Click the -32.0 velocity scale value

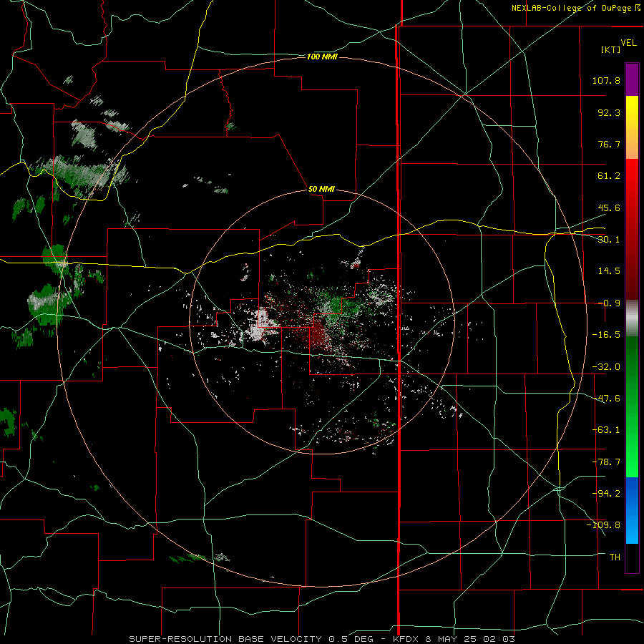(x=606, y=367)
